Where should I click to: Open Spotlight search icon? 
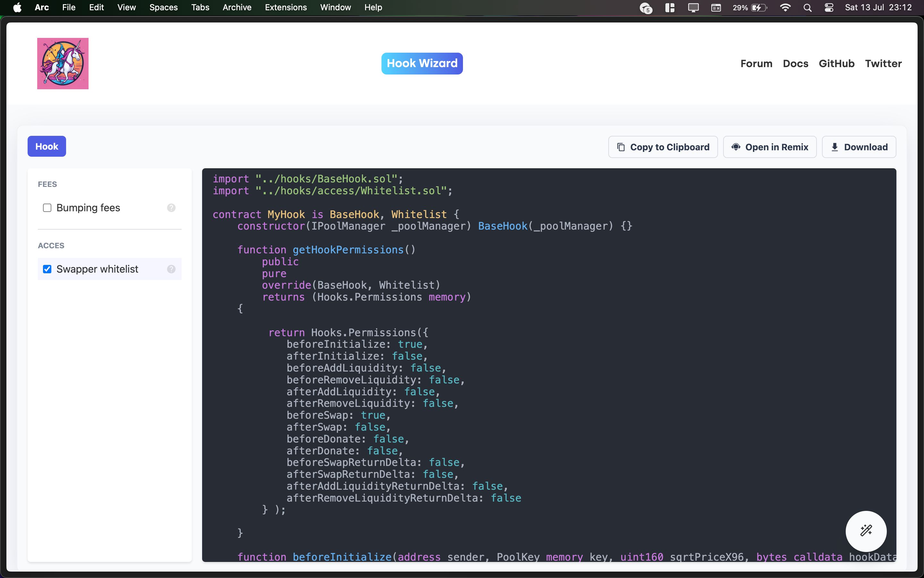pyautogui.click(x=807, y=8)
